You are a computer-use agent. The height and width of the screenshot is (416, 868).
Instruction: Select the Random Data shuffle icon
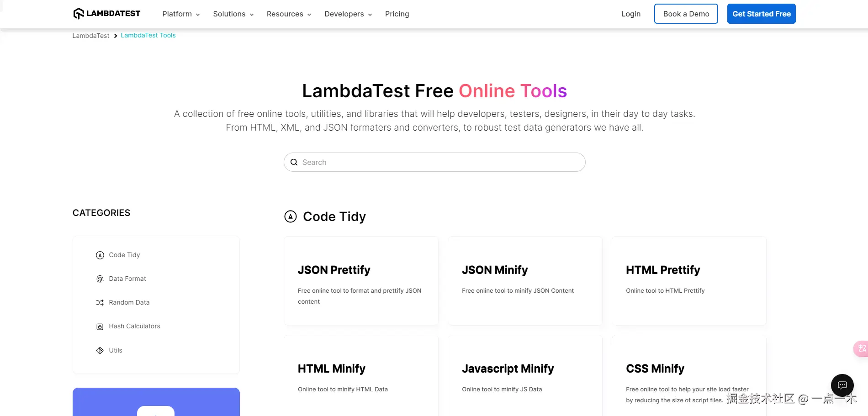(x=100, y=302)
